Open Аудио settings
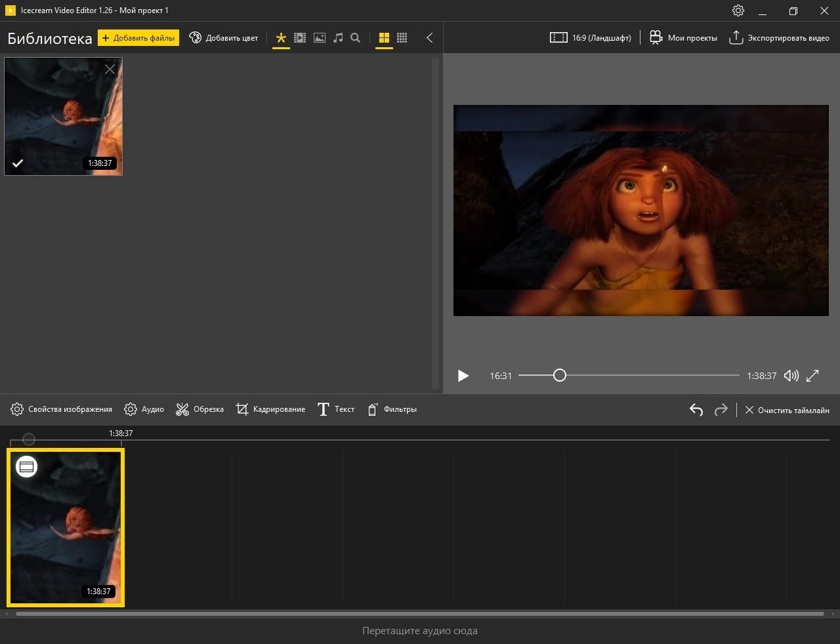The width and height of the screenshot is (840, 644). 144,409
